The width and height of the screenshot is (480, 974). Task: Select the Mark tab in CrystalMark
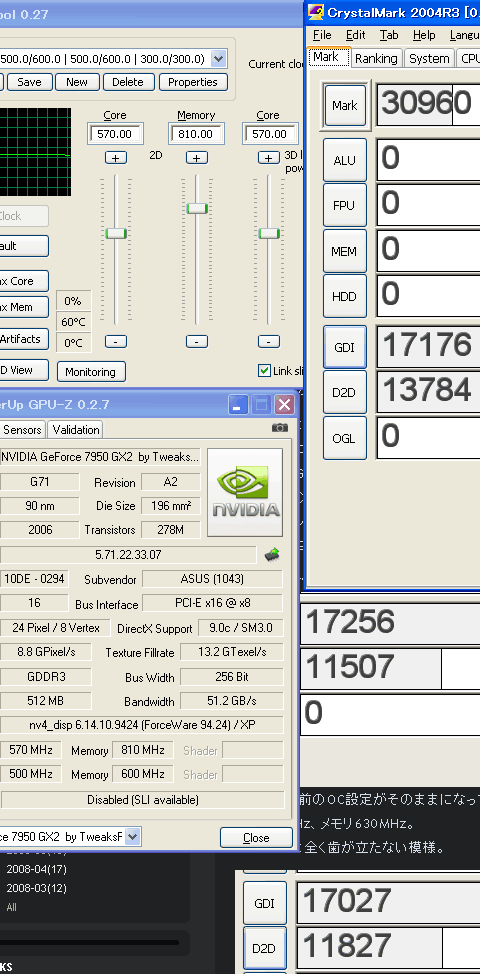(x=327, y=57)
